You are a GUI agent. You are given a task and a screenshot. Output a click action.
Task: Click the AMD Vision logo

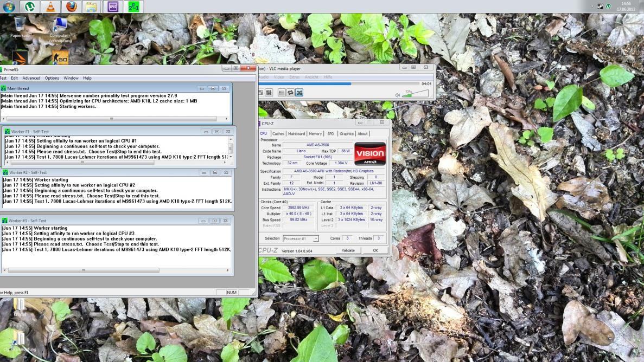click(x=370, y=154)
